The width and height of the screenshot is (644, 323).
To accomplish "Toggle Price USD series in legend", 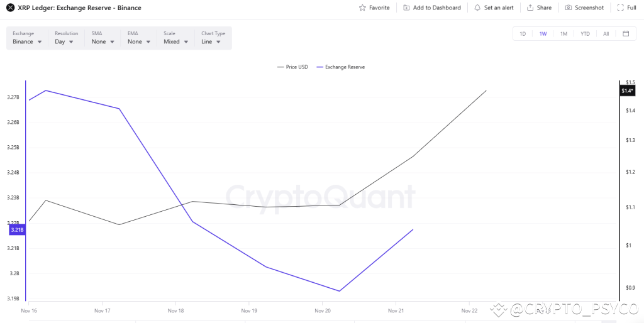I will pos(293,67).
